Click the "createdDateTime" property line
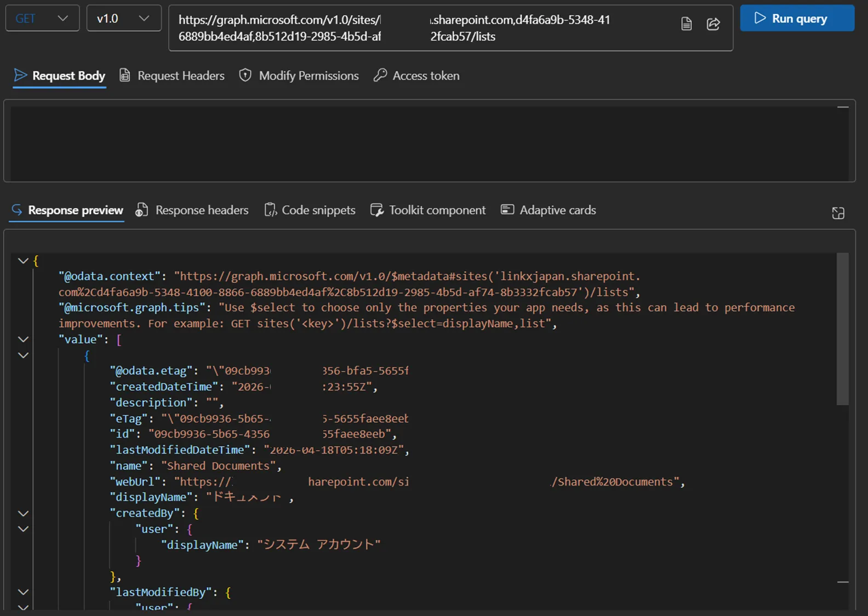This screenshot has width=868, height=616. tap(244, 387)
